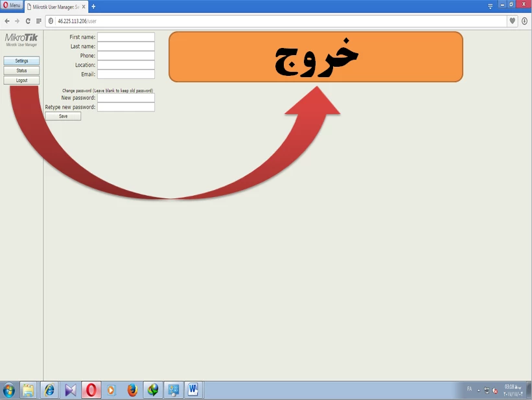The height and width of the screenshot is (400, 532).
Task: Open Firefox from the taskbar
Action: pyautogui.click(x=132, y=390)
